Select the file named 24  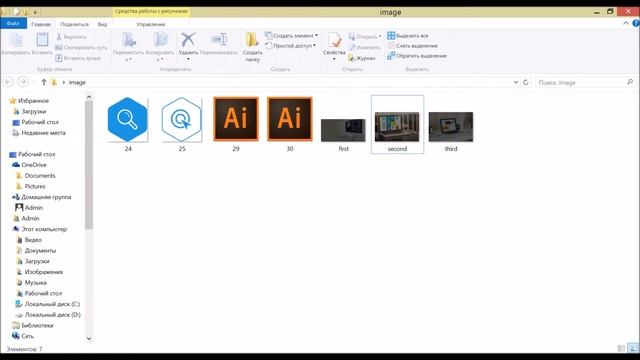coord(128,124)
